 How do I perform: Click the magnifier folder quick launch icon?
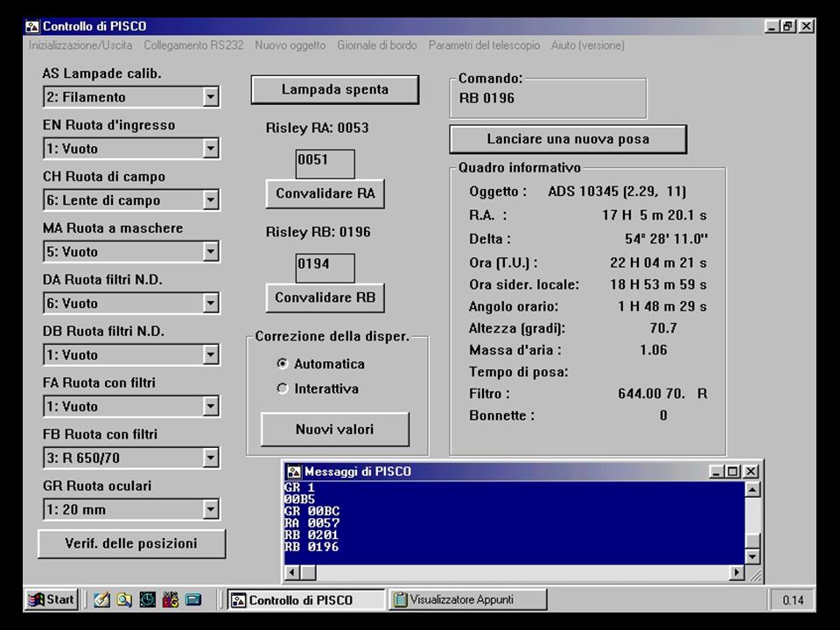125,599
